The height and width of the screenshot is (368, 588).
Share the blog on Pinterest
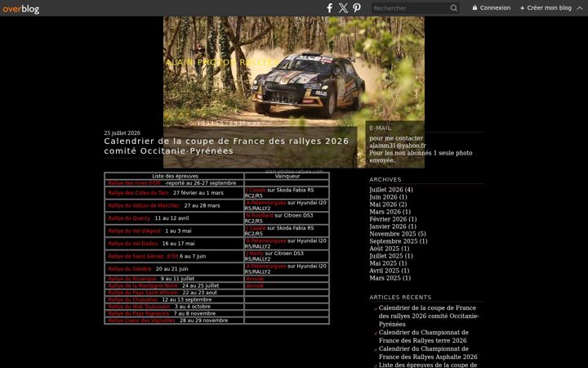[357, 8]
